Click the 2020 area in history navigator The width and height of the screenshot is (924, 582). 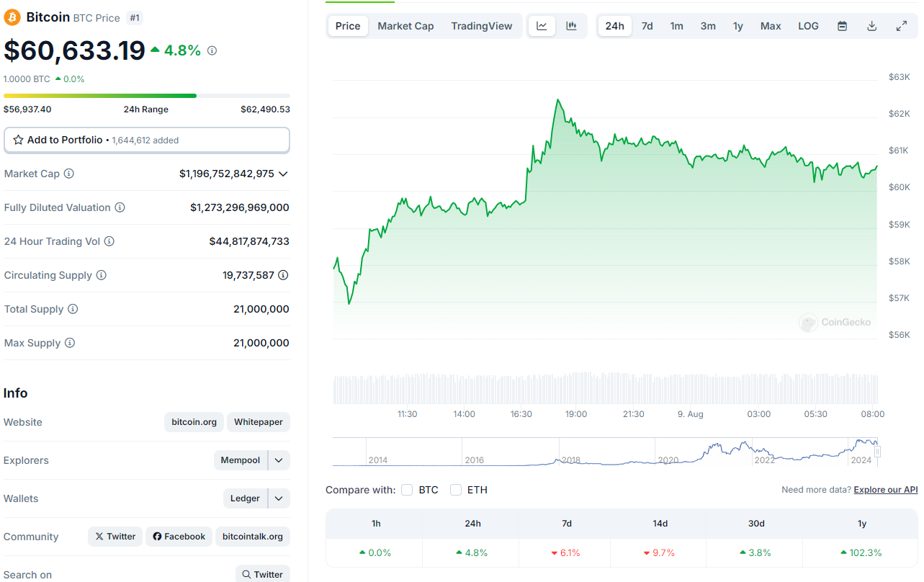[668, 460]
